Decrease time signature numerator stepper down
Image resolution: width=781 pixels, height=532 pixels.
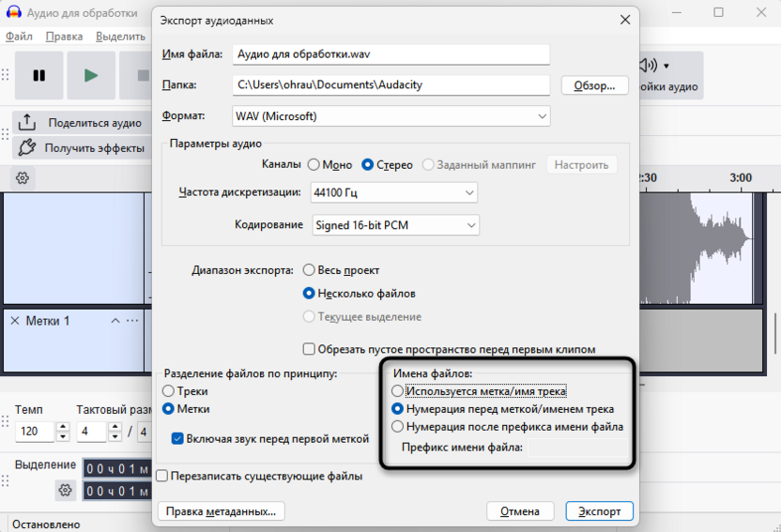[115, 437]
